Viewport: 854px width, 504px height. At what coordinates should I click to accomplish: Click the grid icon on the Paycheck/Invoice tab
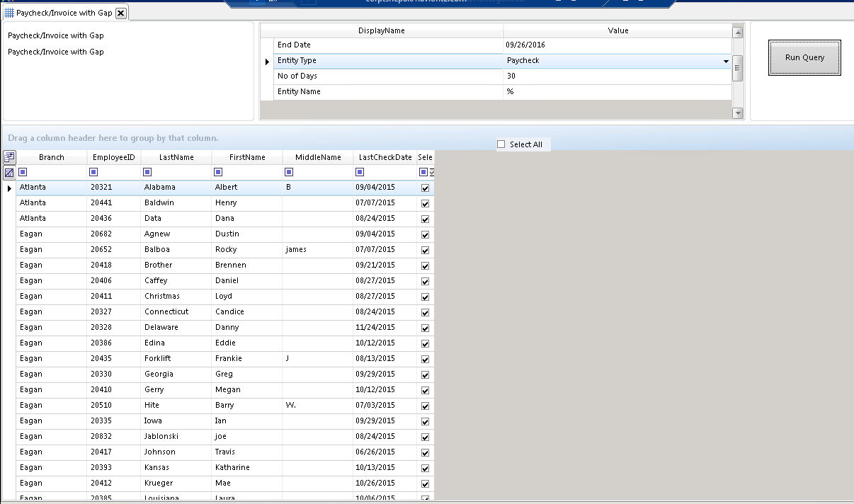(x=9, y=13)
